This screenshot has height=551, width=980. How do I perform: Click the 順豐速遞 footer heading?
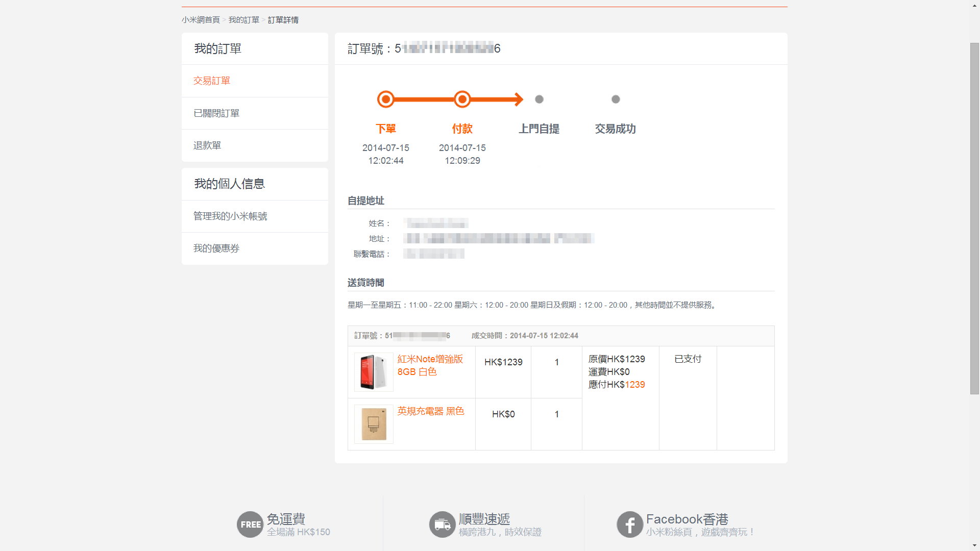pos(484,519)
